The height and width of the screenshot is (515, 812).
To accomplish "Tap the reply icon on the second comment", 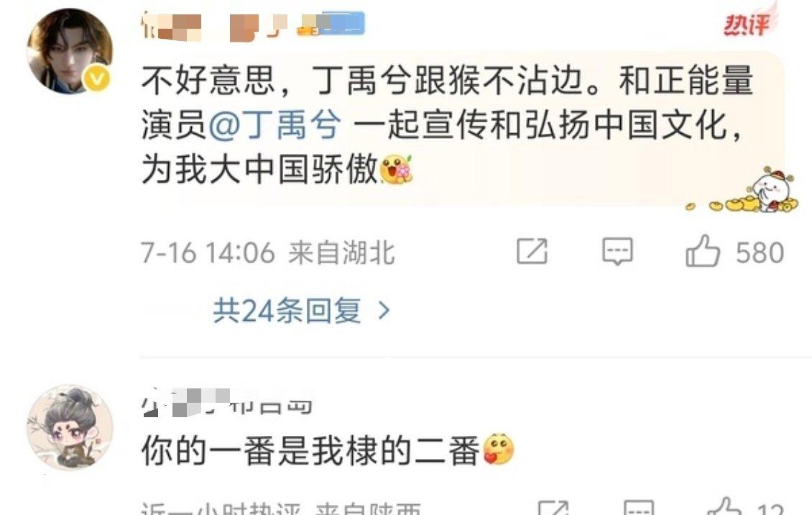I will 639,508.
